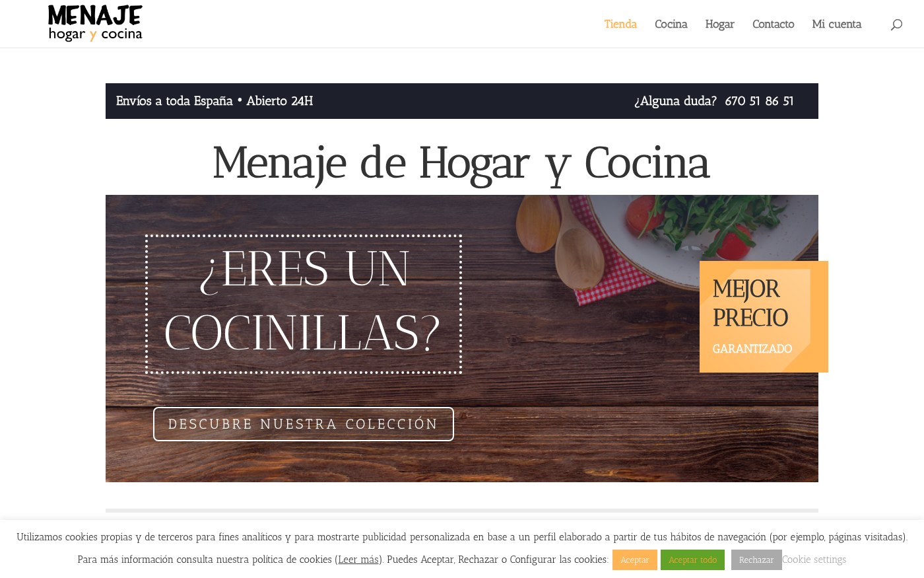
Task: Click the Menaje hogar y cocina logo
Action: click(95, 24)
